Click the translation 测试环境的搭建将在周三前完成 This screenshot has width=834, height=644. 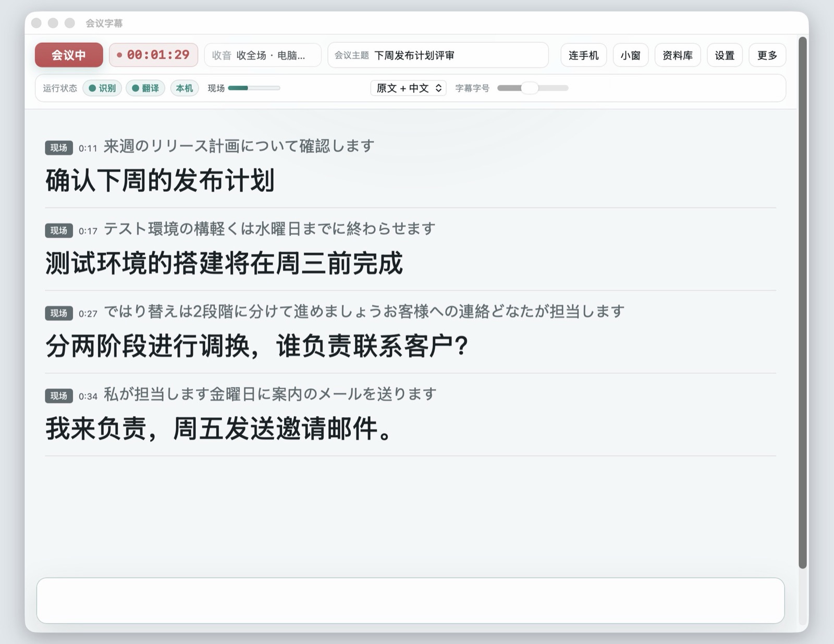click(x=224, y=263)
